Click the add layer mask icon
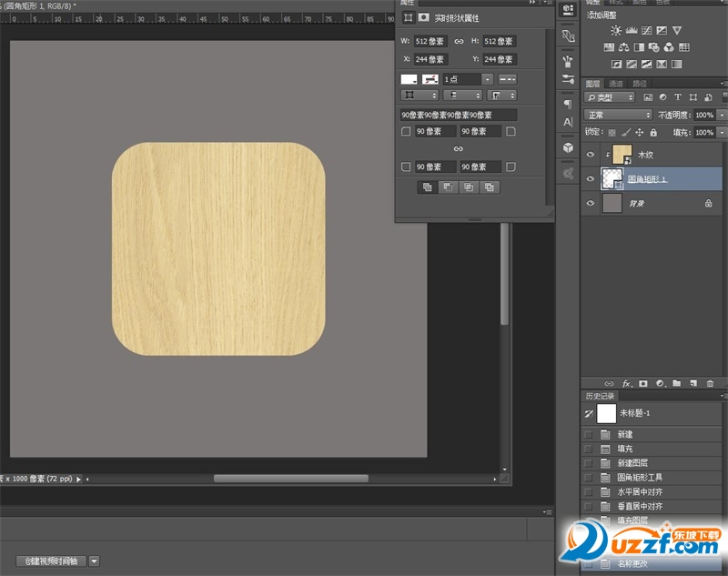This screenshot has height=576, width=728. tap(643, 383)
